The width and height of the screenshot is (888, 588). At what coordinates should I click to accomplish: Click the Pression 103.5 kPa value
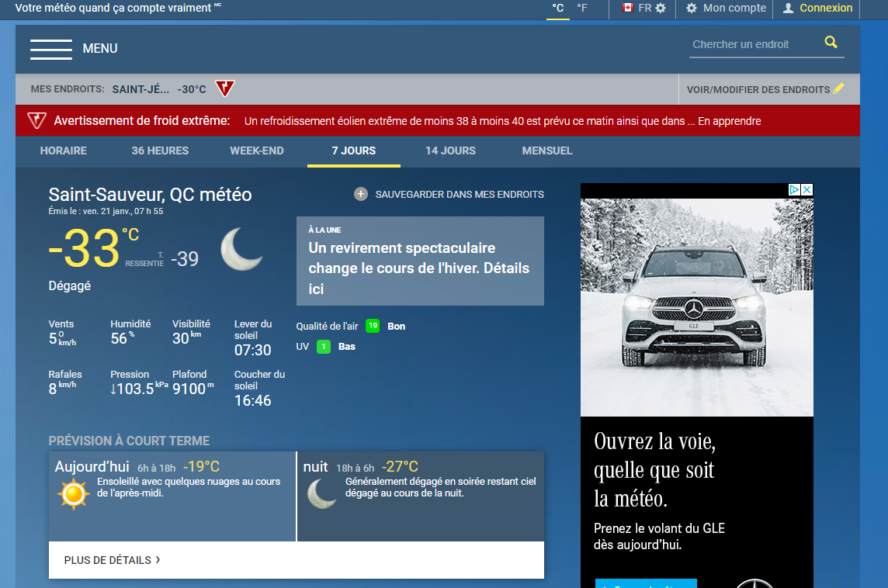(x=139, y=388)
